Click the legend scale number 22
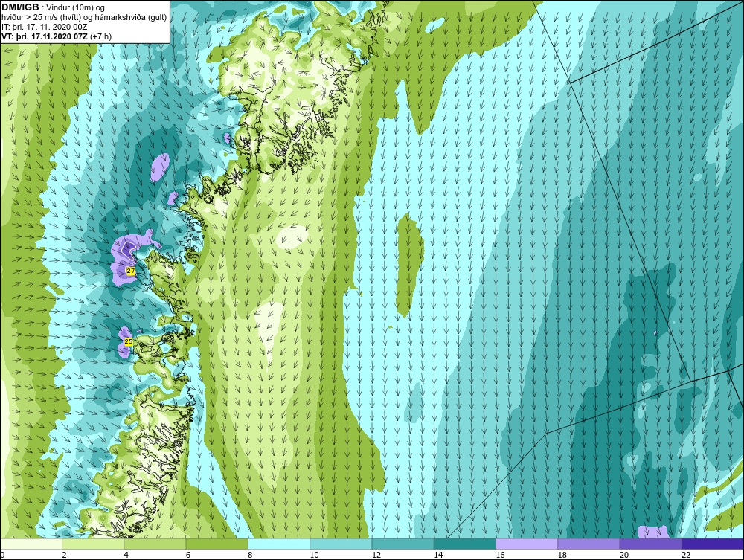744x560 pixels. tap(686, 556)
